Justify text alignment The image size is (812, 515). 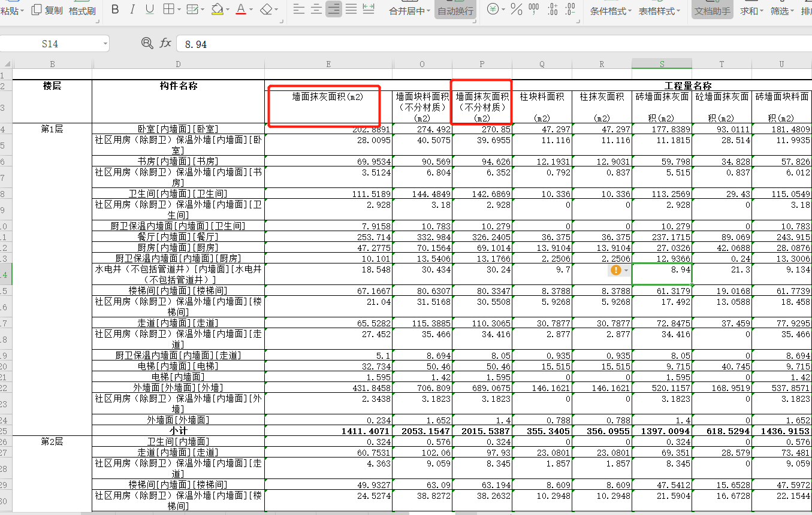pyautogui.click(x=351, y=9)
